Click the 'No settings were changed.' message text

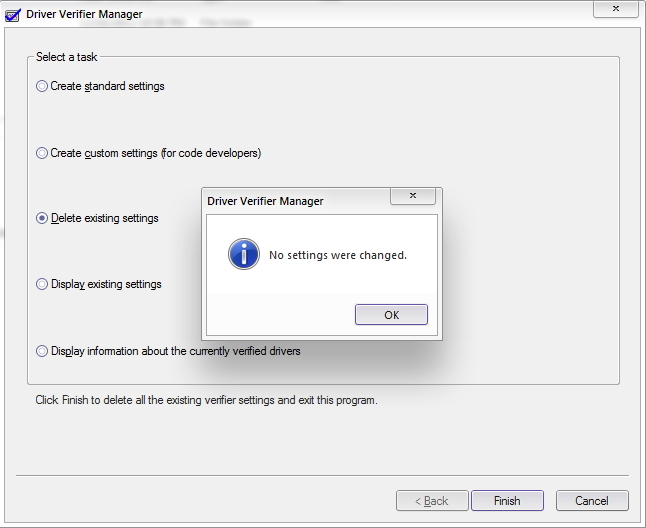(338, 255)
